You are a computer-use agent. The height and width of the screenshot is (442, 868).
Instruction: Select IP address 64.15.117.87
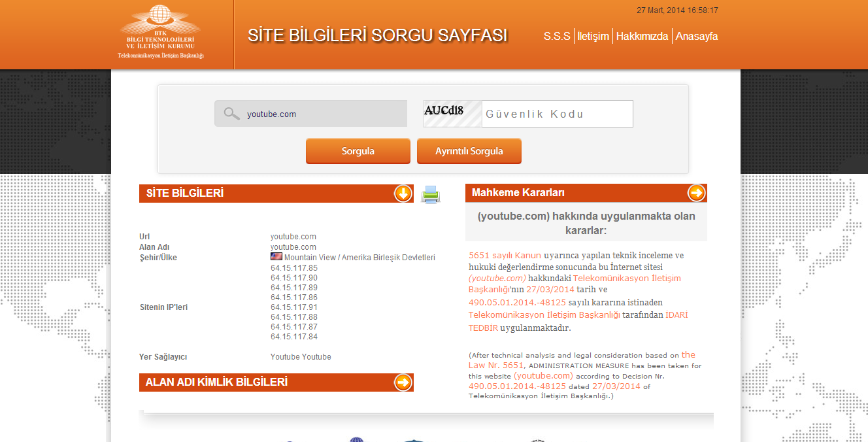294,327
